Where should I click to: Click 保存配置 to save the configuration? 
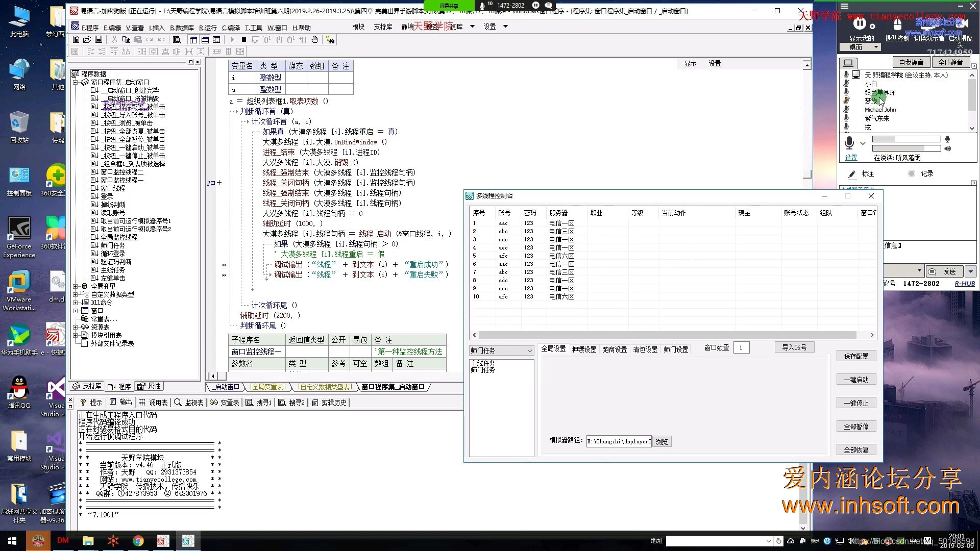pos(855,356)
